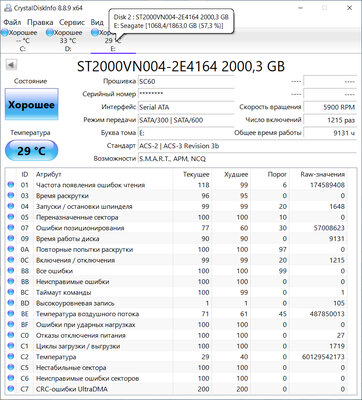
Task: Switch to the E: drive tab
Action: 113,41
